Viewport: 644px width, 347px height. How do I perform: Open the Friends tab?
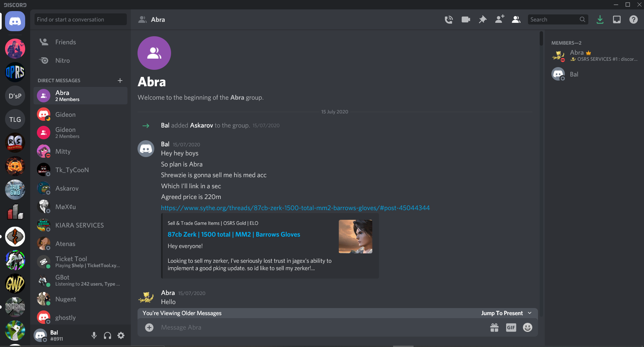point(80,42)
